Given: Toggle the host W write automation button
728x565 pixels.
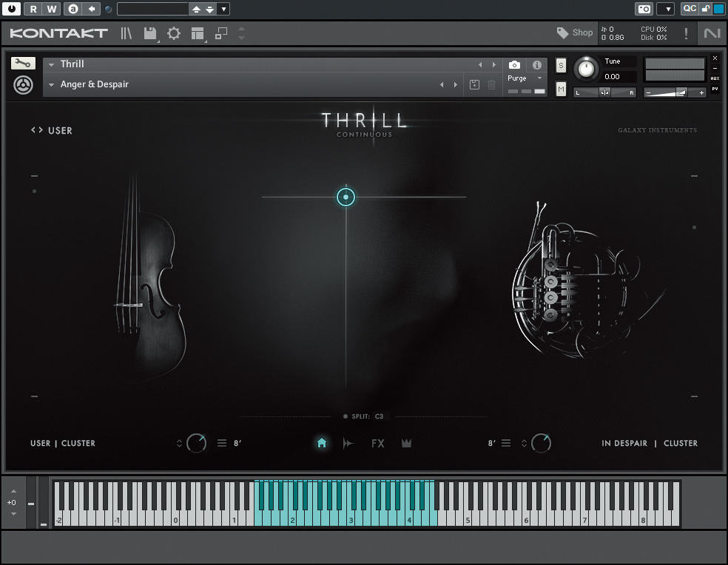Looking at the screenshot, I should click(x=52, y=9).
